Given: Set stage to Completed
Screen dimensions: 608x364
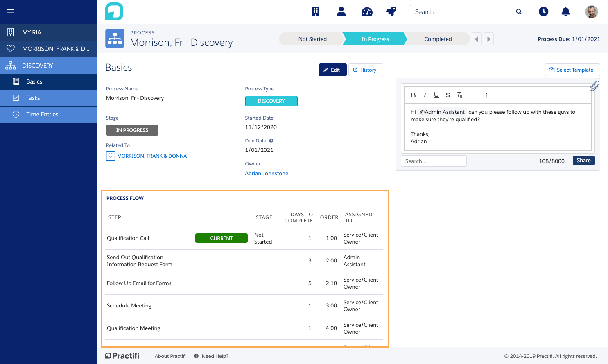Looking at the screenshot, I should pyautogui.click(x=438, y=39).
